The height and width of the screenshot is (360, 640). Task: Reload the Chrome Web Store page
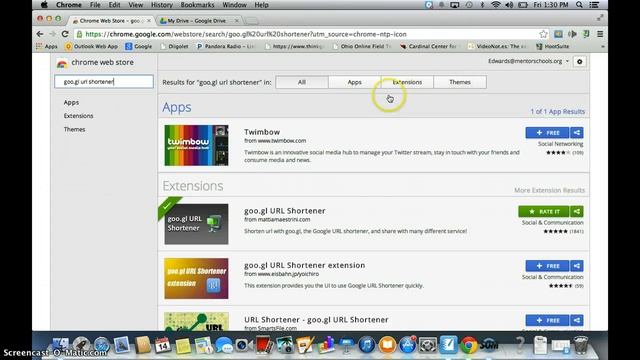click(x=65, y=34)
